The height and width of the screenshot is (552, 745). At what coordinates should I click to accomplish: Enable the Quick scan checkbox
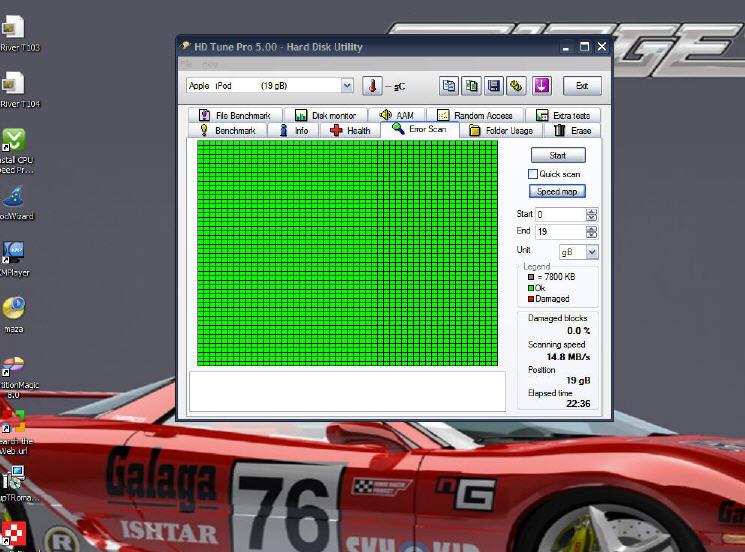pos(533,174)
